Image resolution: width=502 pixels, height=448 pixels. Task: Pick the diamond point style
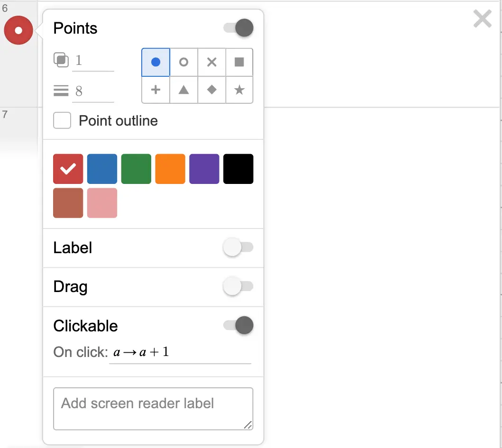pyautogui.click(x=211, y=90)
